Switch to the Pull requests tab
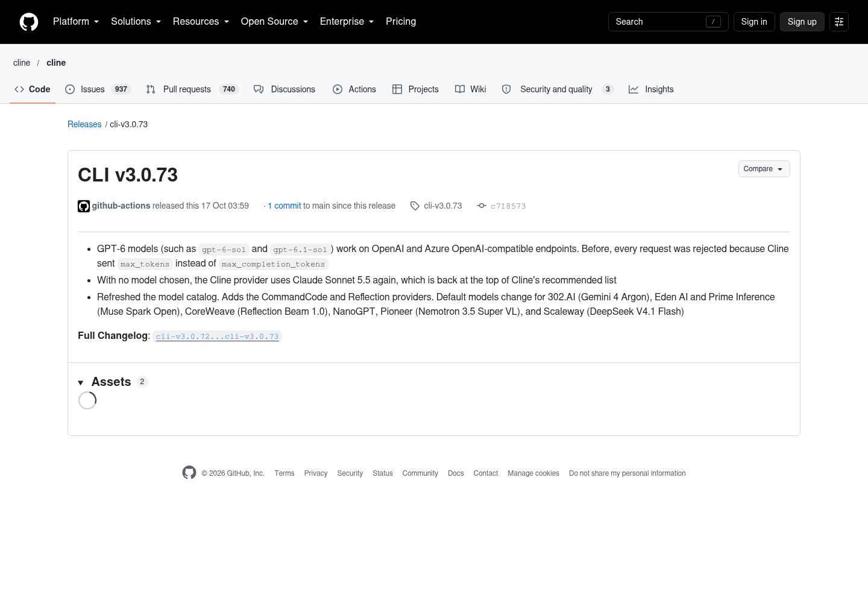The image size is (868, 603). tap(192, 89)
